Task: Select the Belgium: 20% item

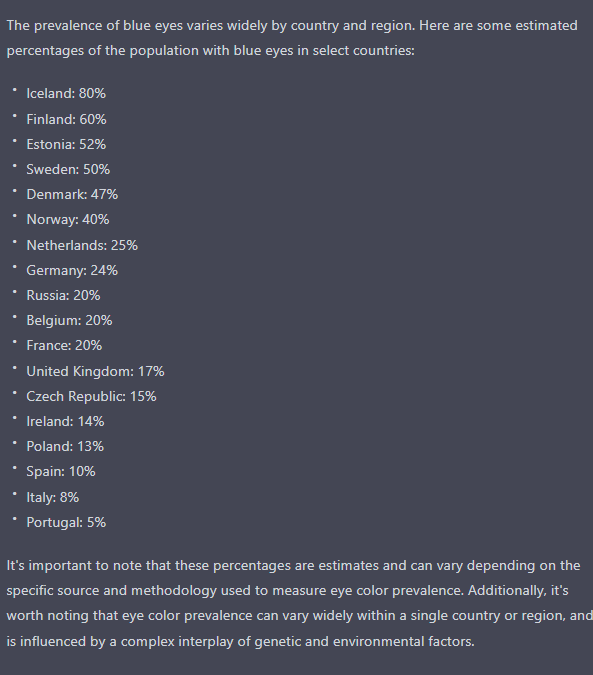Action: (69, 320)
